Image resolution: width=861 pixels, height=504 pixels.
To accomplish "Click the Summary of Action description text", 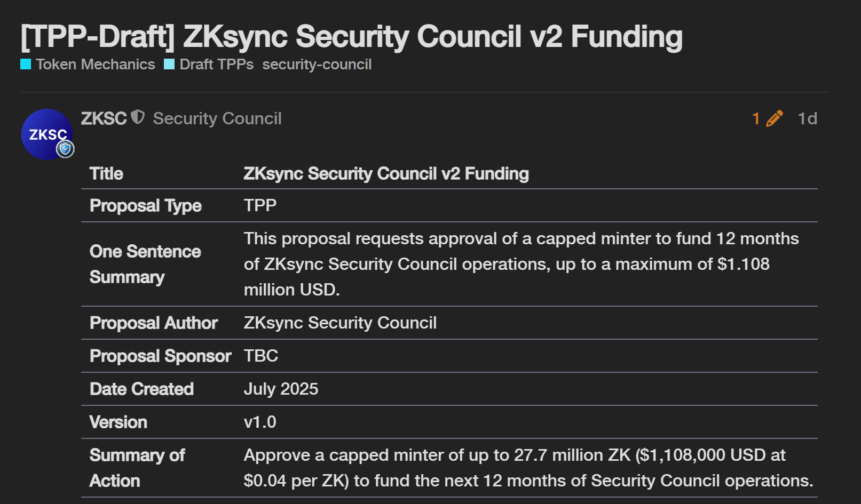I will [x=528, y=468].
